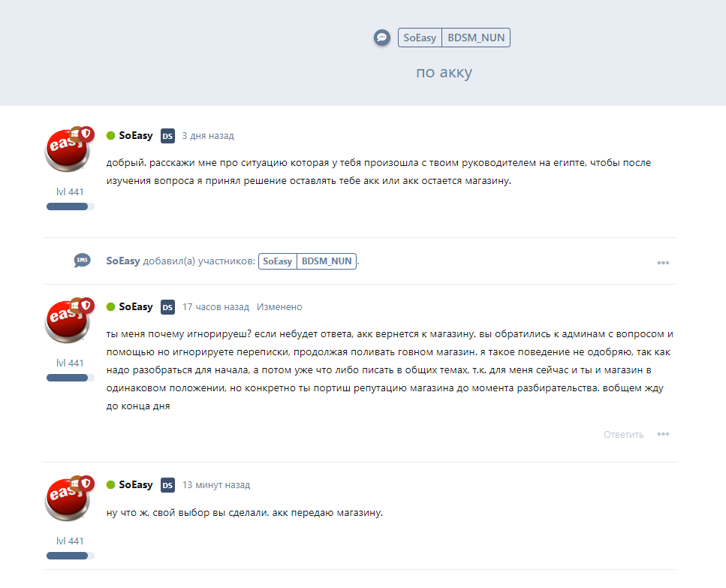
Task: Click DS badge on 13-minutes-ago message
Action: (167, 485)
